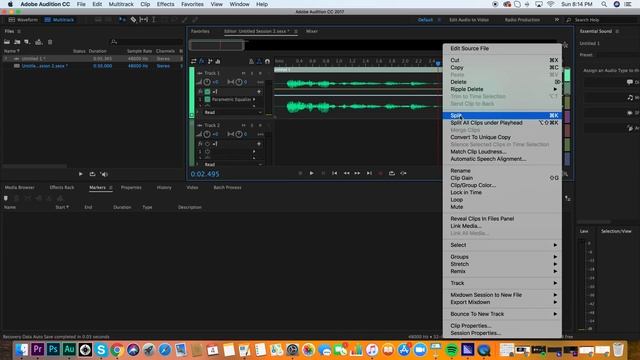Open Premiere Pro from the Dock

[37, 349]
